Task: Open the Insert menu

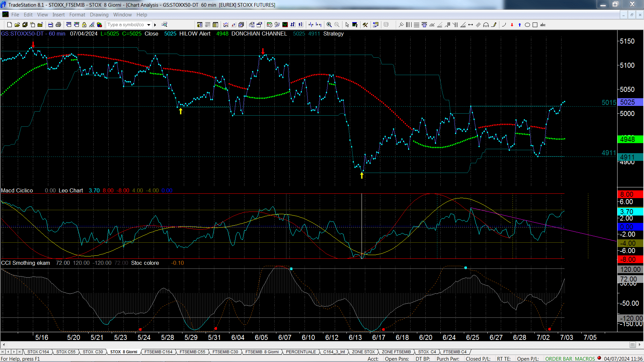Action: coord(58,15)
